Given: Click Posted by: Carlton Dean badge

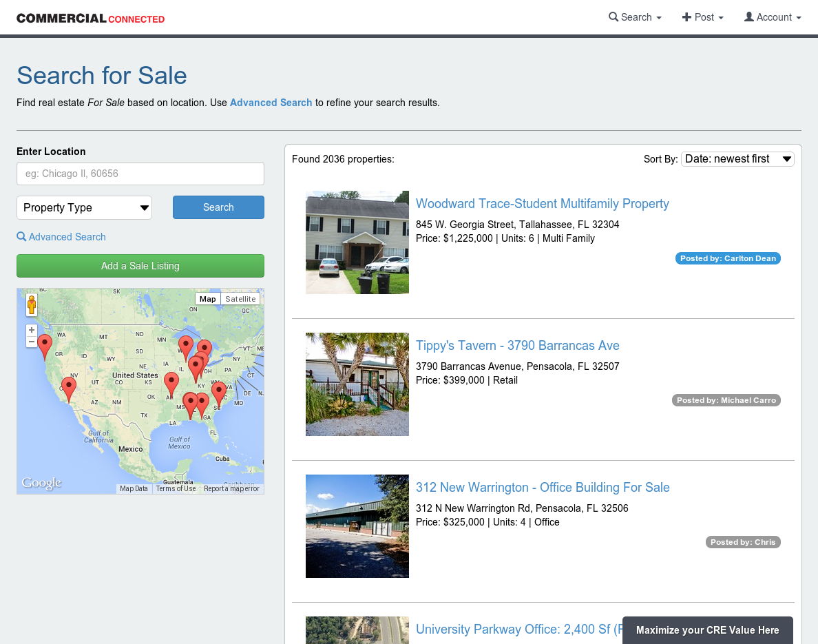Looking at the screenshot, I should [728, 258].
